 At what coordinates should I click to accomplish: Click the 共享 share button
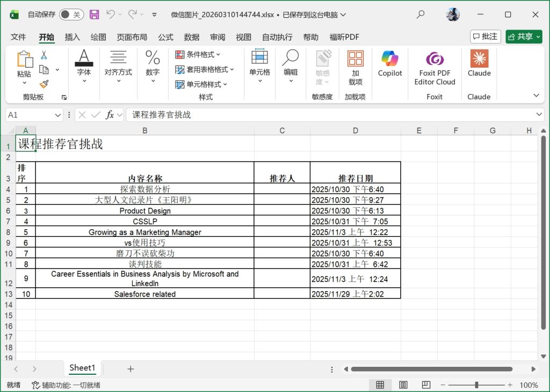coord(524,37)
